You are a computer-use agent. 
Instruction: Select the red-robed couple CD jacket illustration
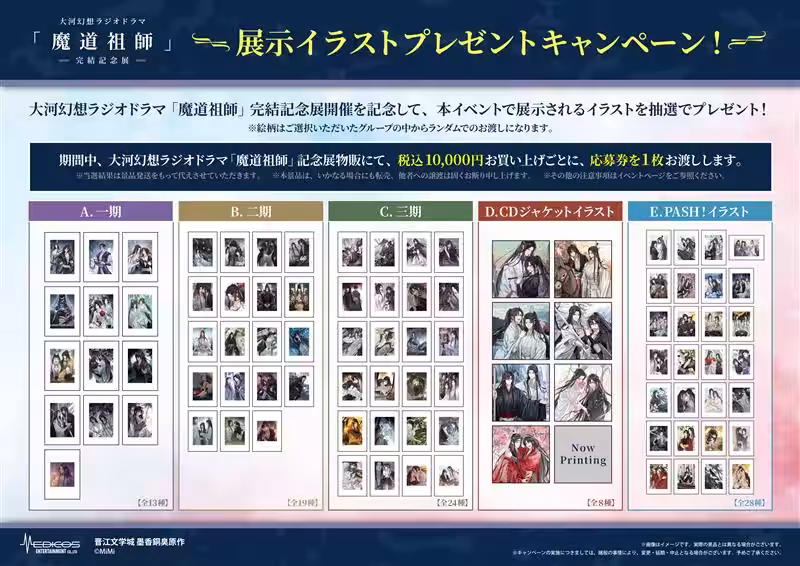(520, 453)
